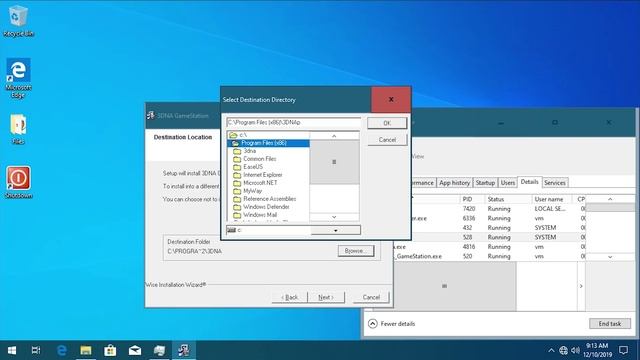Screen dimensions: 640x360
Task: Click Task Manager scroll right arrow
Action: (x=581, y=286)
